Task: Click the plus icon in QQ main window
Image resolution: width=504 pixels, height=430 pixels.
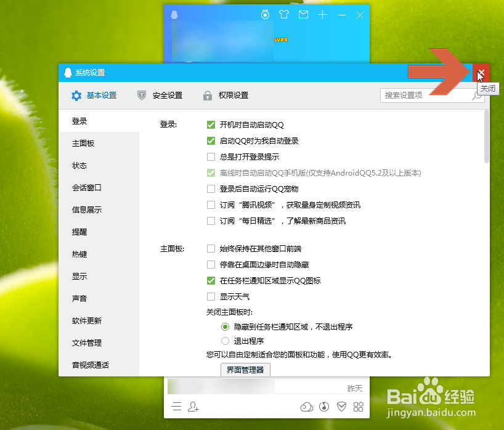Action: pos(322,14)
